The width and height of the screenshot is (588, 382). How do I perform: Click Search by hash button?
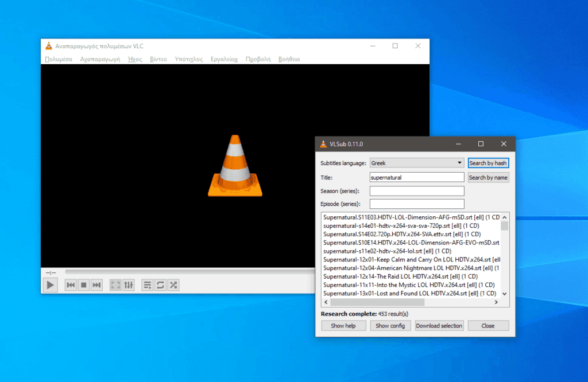click(x=488, y=163)
